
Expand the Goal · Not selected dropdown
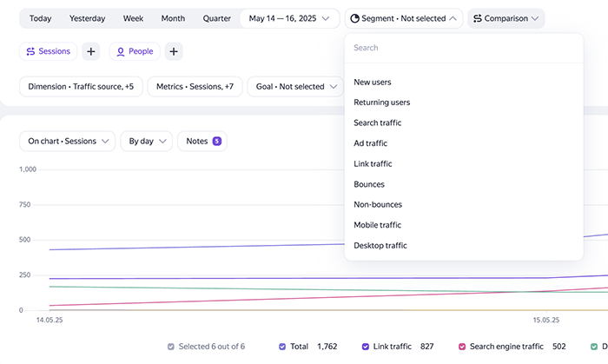click(x=295, y=87)
